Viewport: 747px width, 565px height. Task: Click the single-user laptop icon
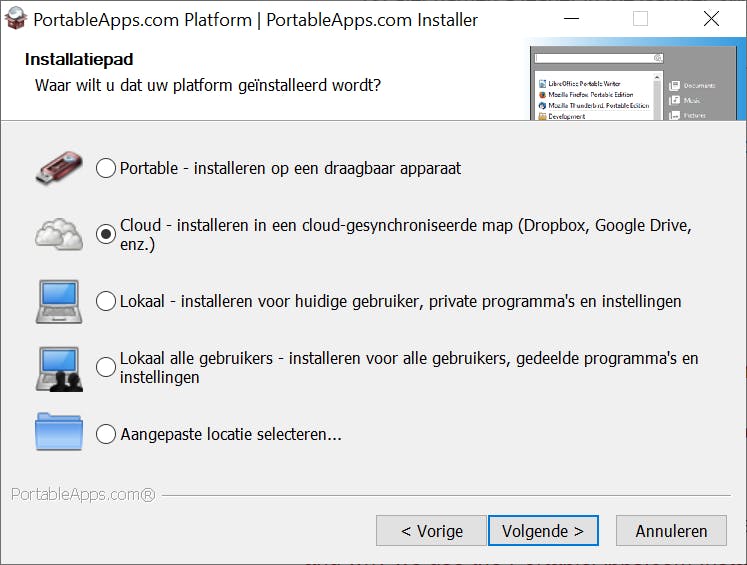(x=59, y=300)
